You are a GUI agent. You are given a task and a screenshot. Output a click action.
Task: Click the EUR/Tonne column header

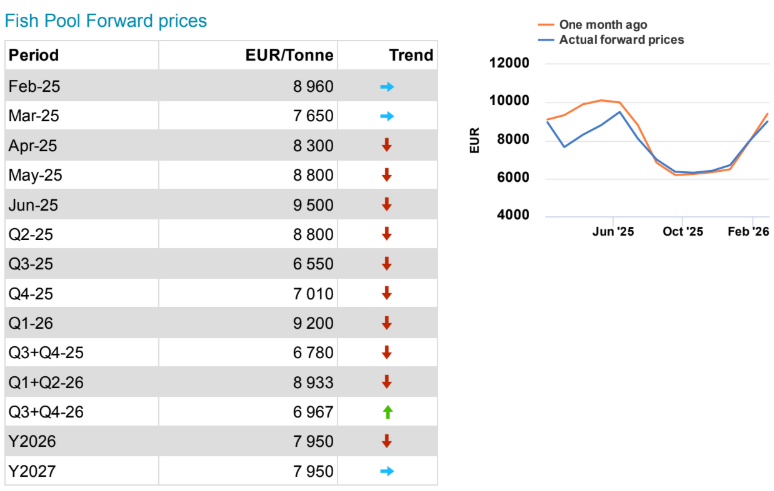[289, 55]
